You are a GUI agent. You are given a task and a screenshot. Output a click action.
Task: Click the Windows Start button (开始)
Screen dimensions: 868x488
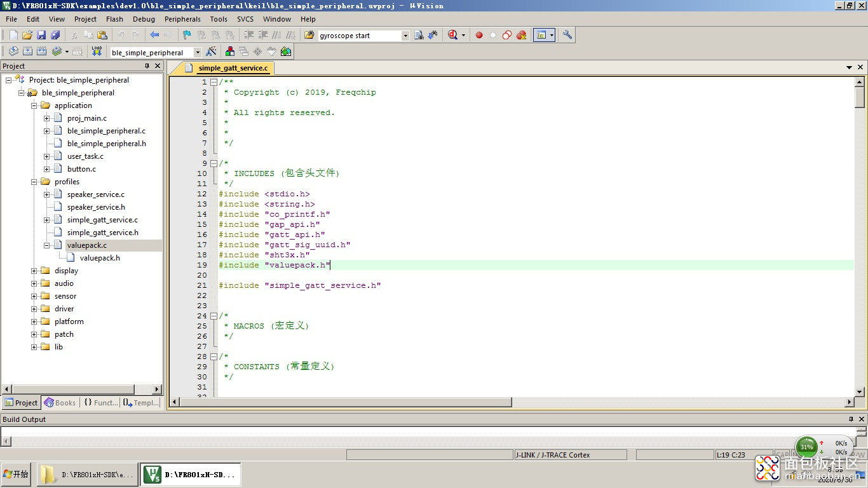click(x=16, y=475)
